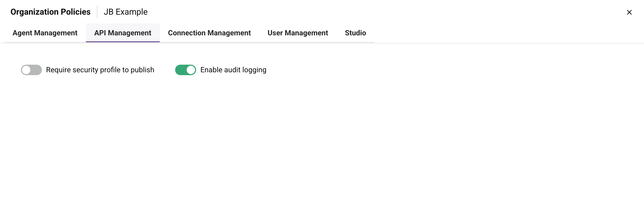Go to the User Management tab
This screenshot has height=199, width=644.
point(298,33)
